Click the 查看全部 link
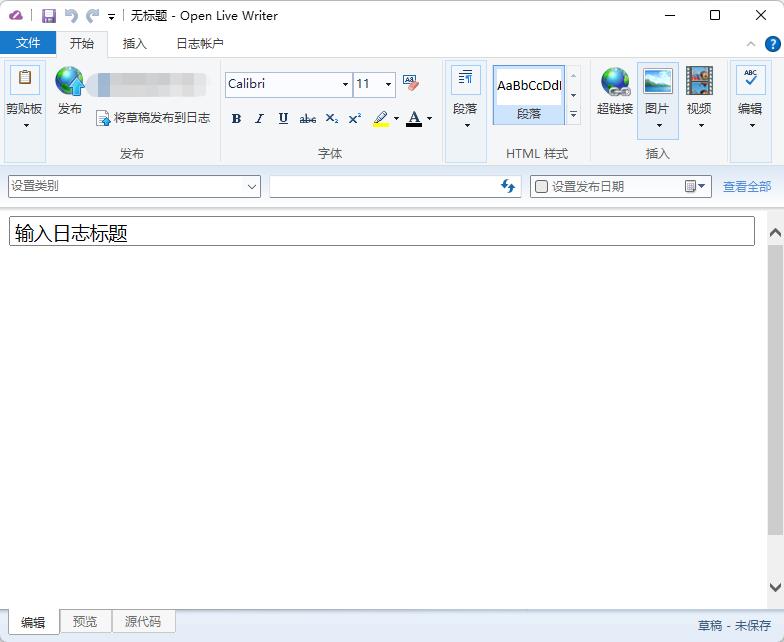The height and width of the screenshot is (642, 784). [747, 187]
